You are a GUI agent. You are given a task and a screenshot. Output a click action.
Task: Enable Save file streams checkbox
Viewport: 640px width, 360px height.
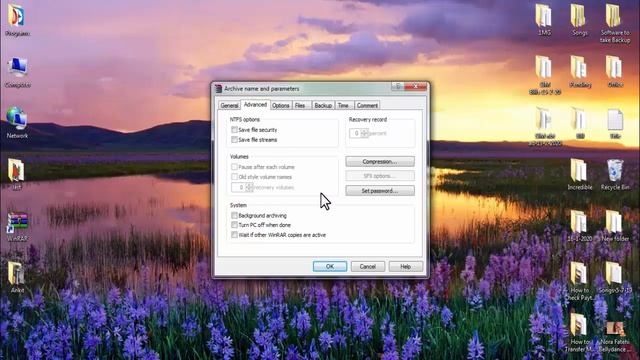coord(234,140)
